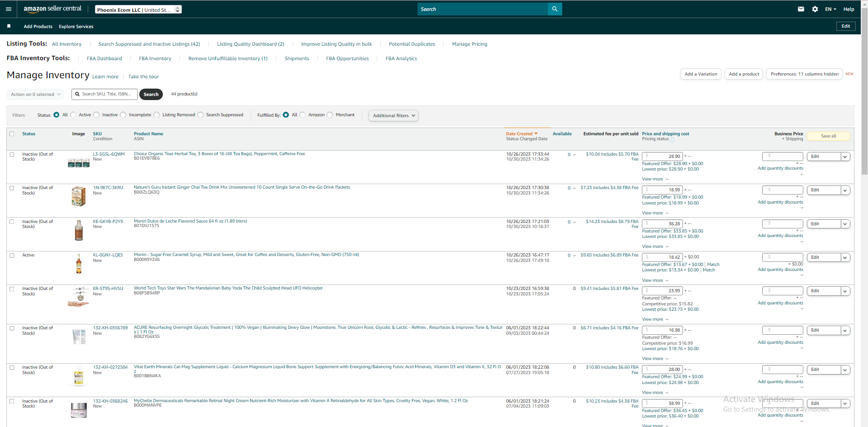Open Edit dropdown arrow for Monin Caramel Syrup

[845, 257]
